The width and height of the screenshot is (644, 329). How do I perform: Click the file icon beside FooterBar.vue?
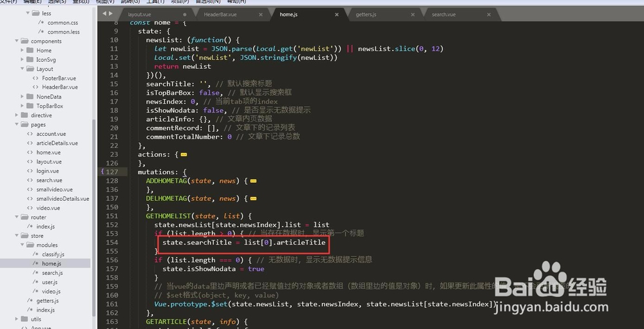[x=35, y=78]
